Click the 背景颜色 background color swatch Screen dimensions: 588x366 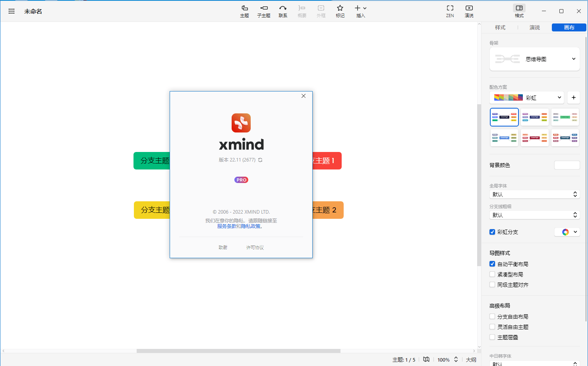tap(567, 165)
